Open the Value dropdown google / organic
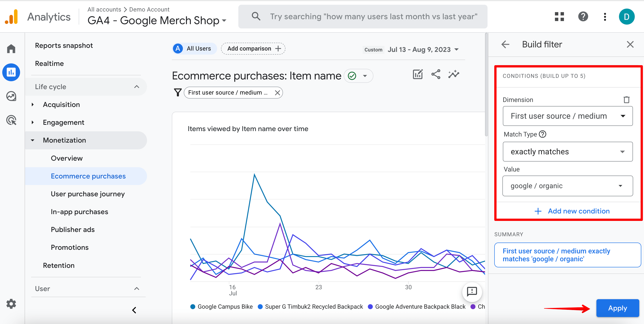The image size is (644, 324). pyautogui.click(x=568, y=186)
